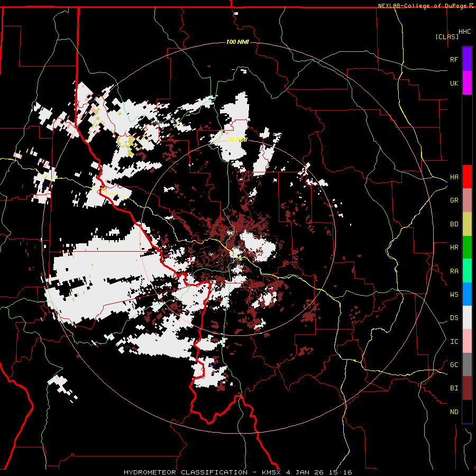Click the Hydrometeor Classification KMSX title caption

point(237,472)
